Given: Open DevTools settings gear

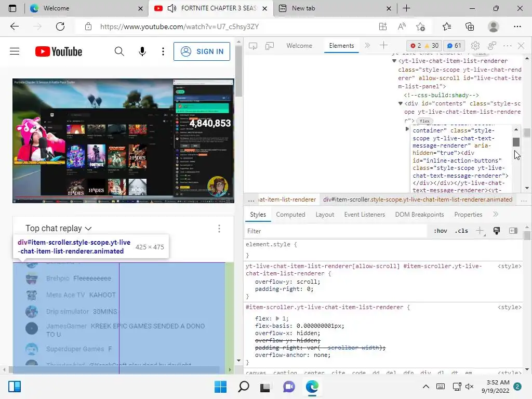Looking at the screenshot, I should [475, 46].
